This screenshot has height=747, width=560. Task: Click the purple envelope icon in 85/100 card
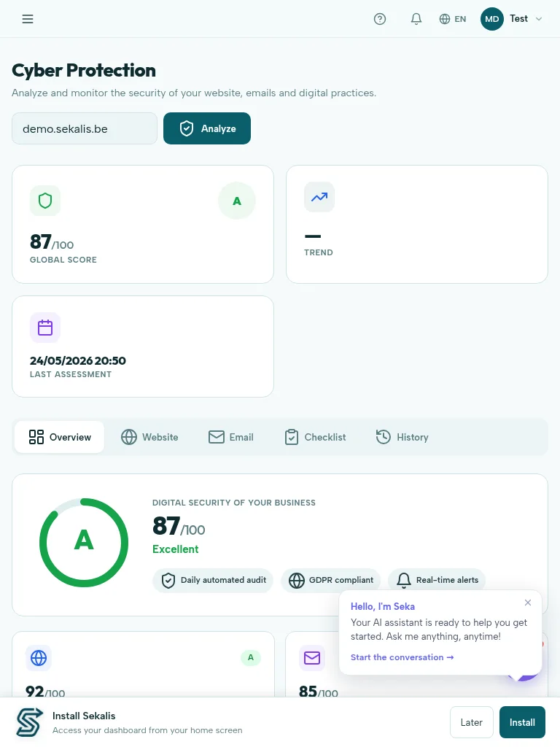(312, 658)
